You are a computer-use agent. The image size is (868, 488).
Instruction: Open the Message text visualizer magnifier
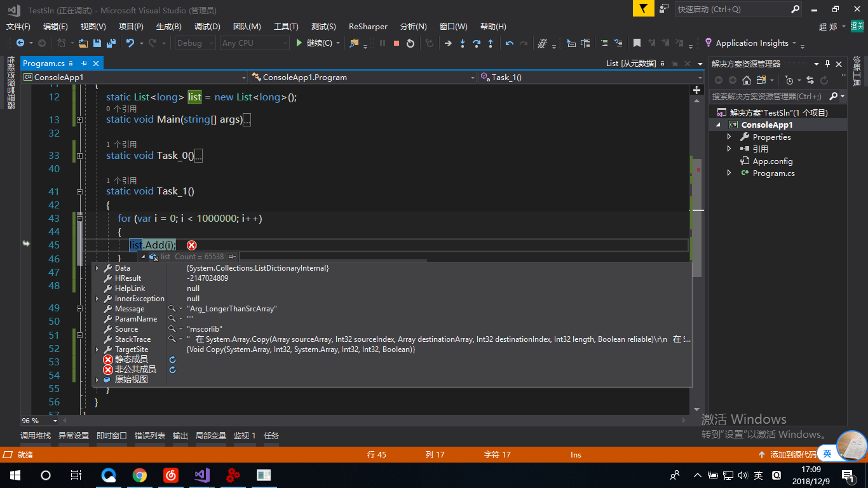point(172,309)
